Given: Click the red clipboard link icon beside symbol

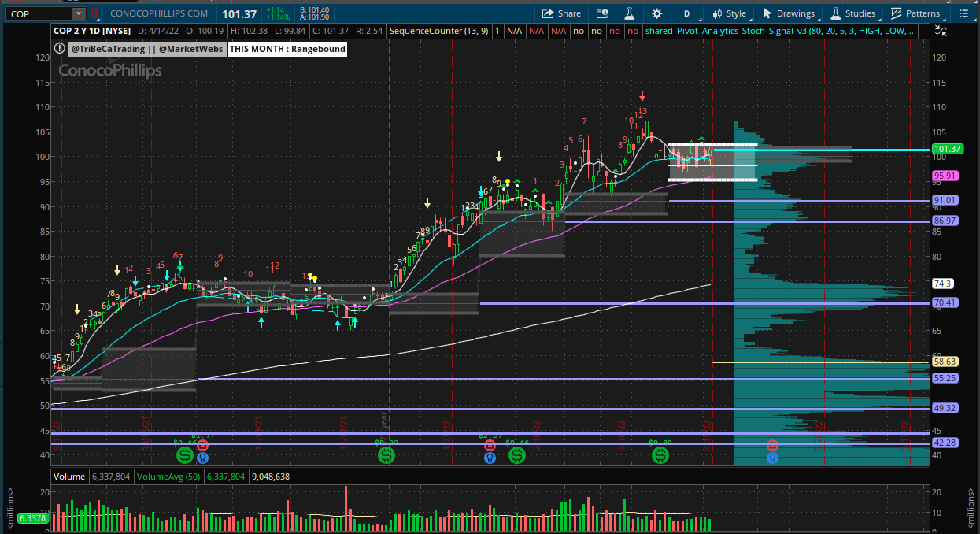Looking at the screenshot, I should coord(95,13).
